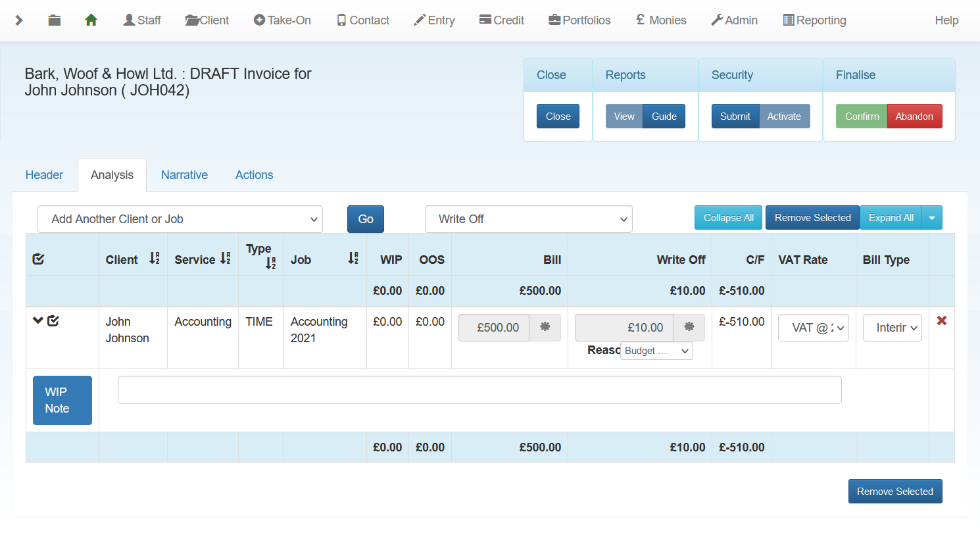Click the asterisk beside the £500.00 bill amount
980x533 pixels.
point(545,327)
